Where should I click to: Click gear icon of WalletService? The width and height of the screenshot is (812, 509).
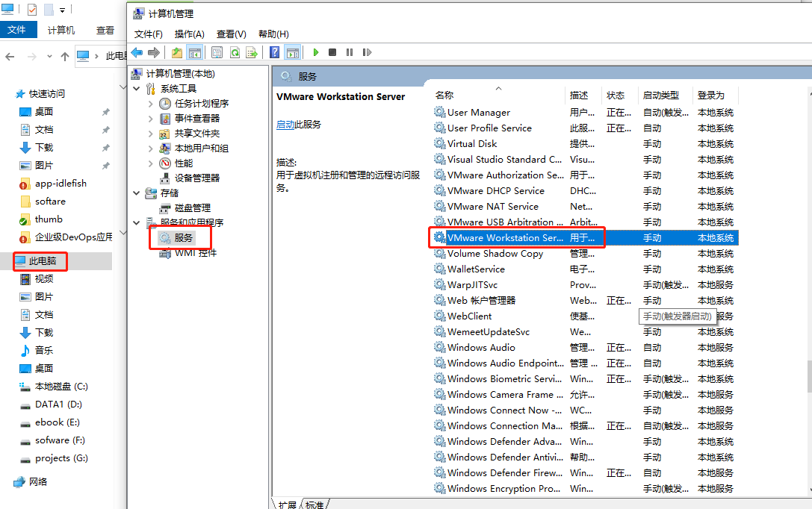[x=440, y=269]
